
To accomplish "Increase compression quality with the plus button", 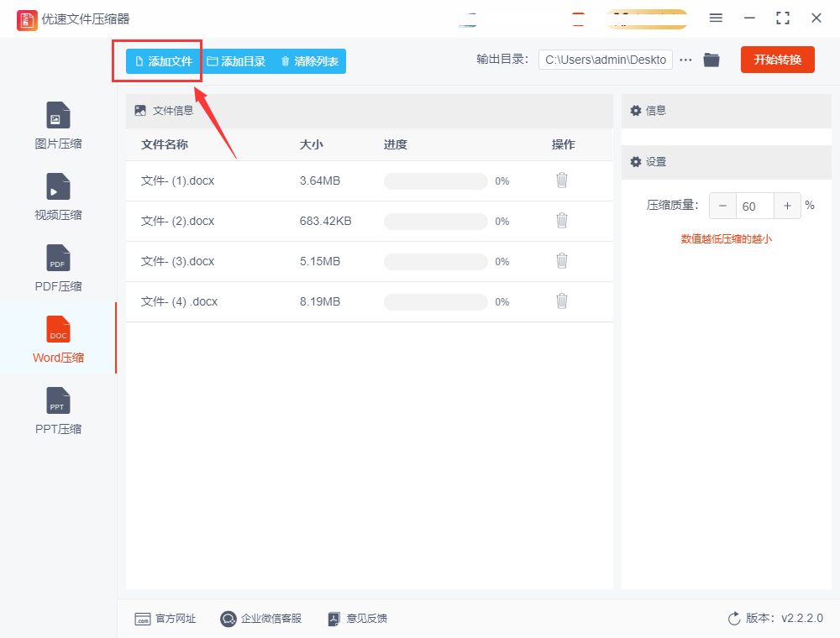I will (787, 206).
